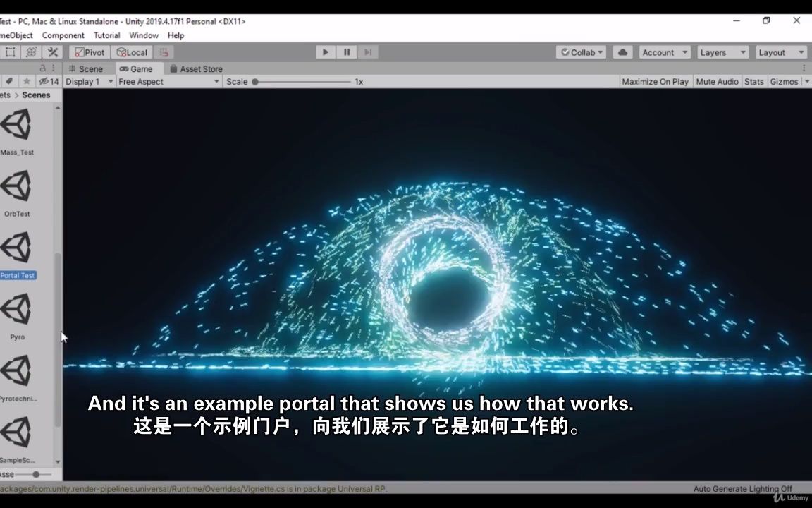812x508 pixels.
Task: Open the OrbTest scene asset
Action: point(16,187)
